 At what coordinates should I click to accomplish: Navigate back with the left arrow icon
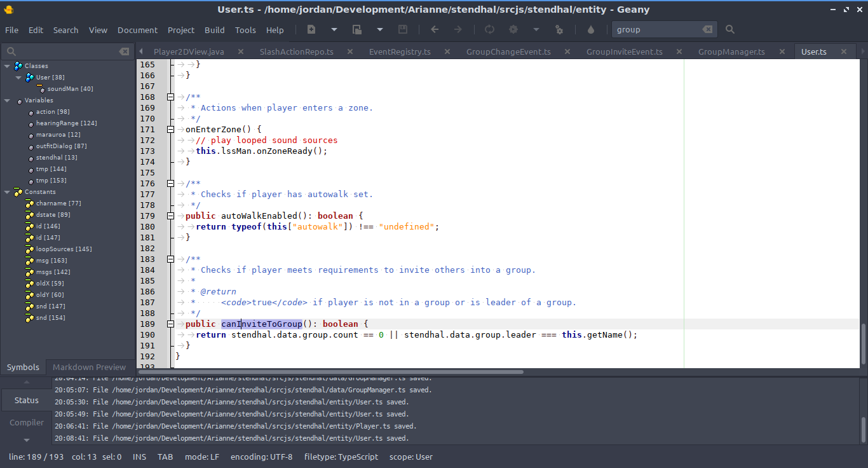pyautogui.click(x=435, y=29)
